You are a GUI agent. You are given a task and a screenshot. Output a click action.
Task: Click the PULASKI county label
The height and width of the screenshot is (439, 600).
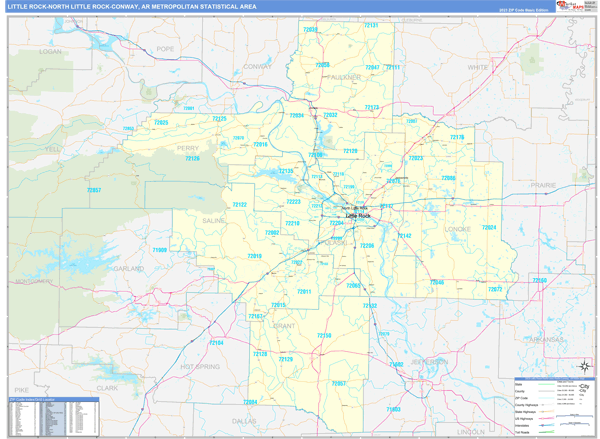334,243
